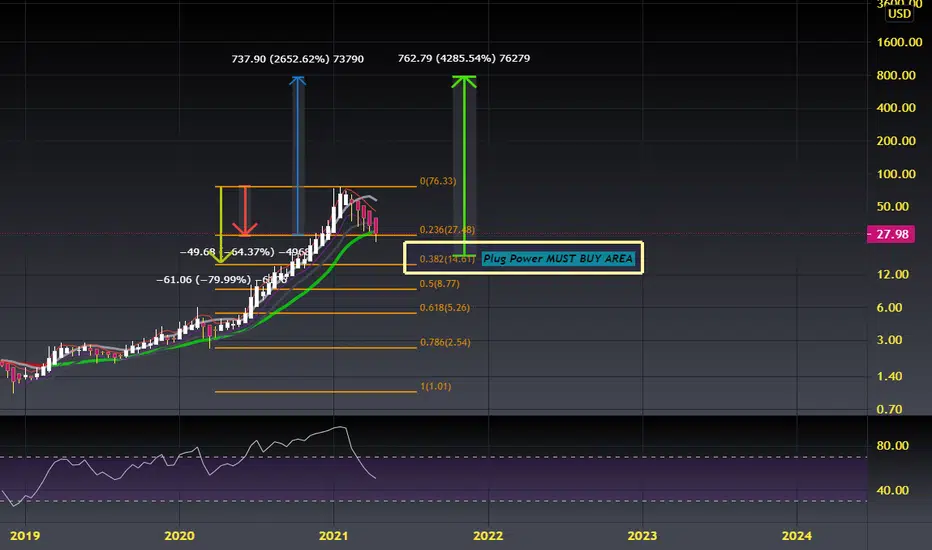Click the 2020 time axis label

click(180, 536)
